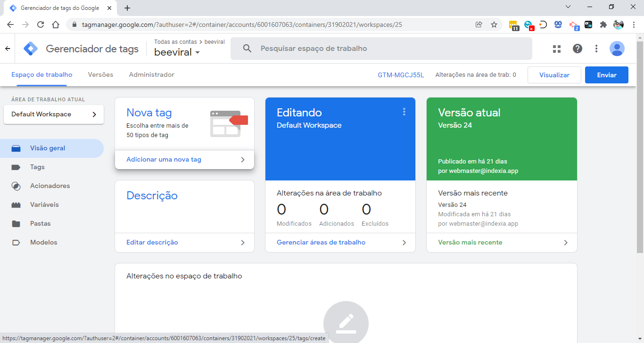Click the Nova tag illustration

click(229, 123)
